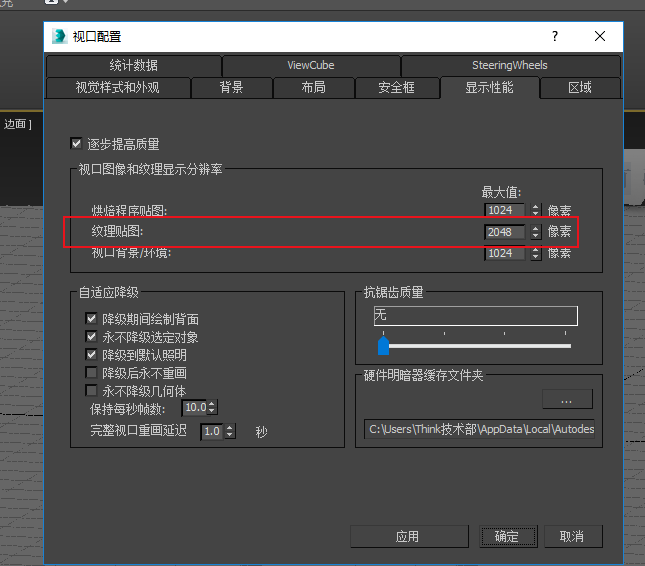645x566 pixels.
Task: Select the 显示性能 tab
Action: (x=490, y=88)
